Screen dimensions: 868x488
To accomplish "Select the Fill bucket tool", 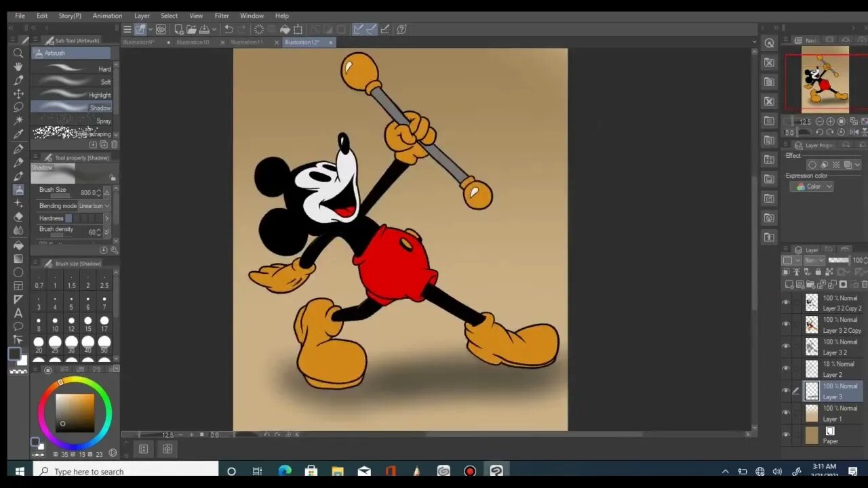I will (18, 245).
